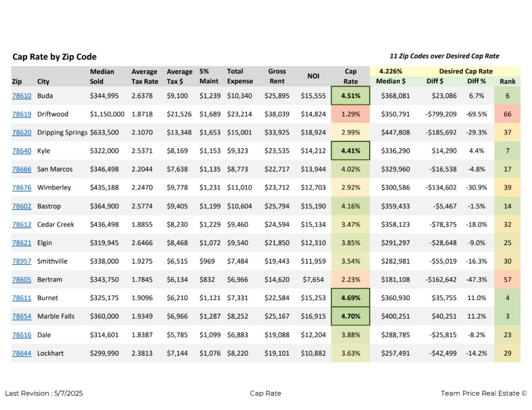The image size is (532, 410).
Task: Select Driftwood median sold $1,150,000
Action: tap(107, 114)
